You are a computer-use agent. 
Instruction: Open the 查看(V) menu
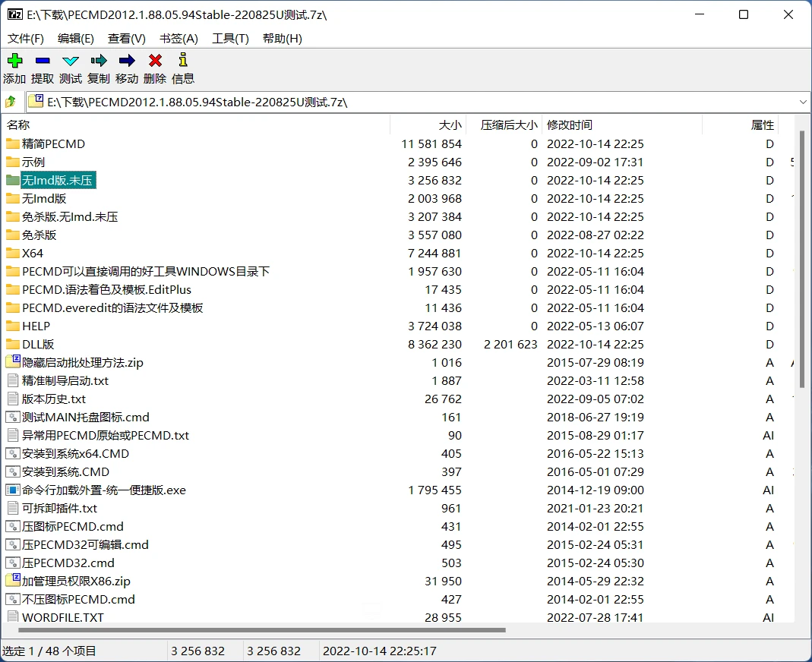(x=126, y=38)
